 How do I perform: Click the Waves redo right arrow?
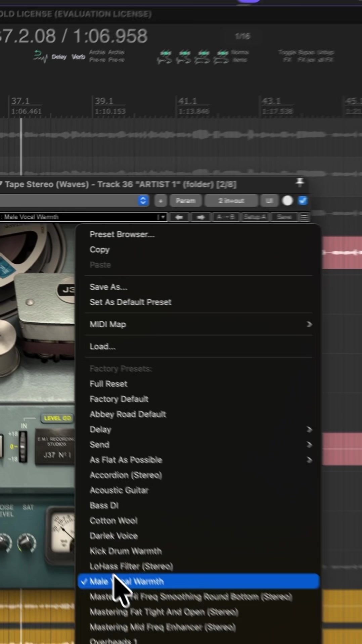(200, 217)
